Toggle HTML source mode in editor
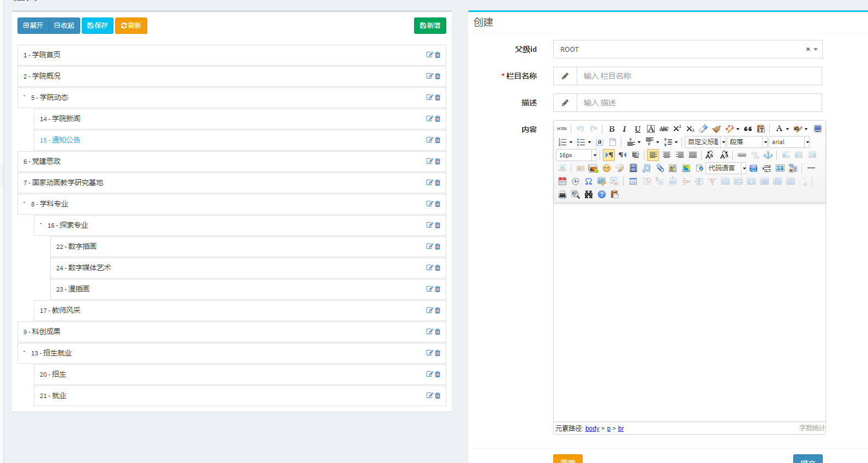 pyautogui.click(x=562, y=129)
